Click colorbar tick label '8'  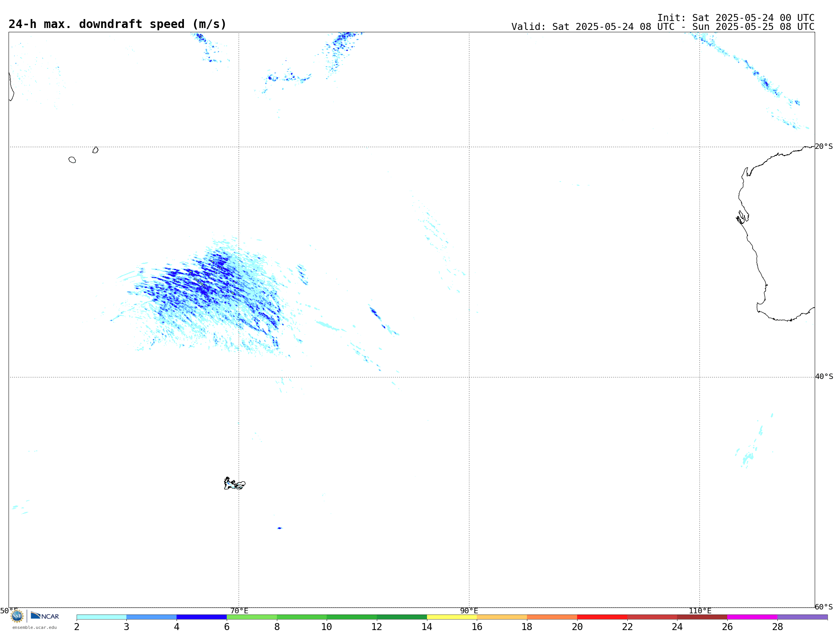[277, 627]
